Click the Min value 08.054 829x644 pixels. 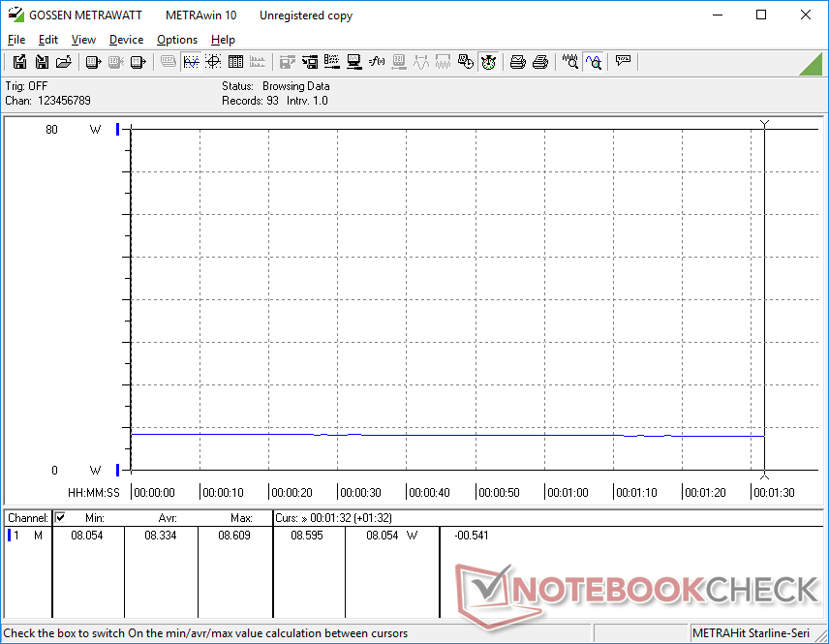point(87,536)
